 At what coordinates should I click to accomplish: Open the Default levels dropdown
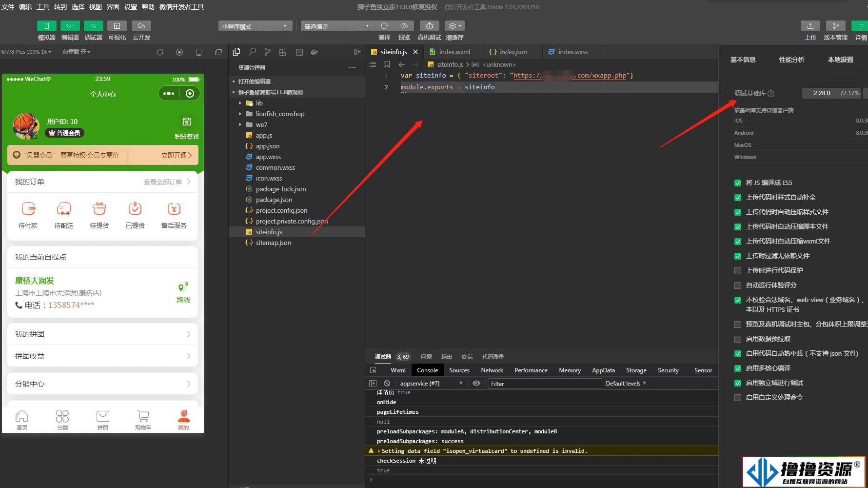[626, 384]
